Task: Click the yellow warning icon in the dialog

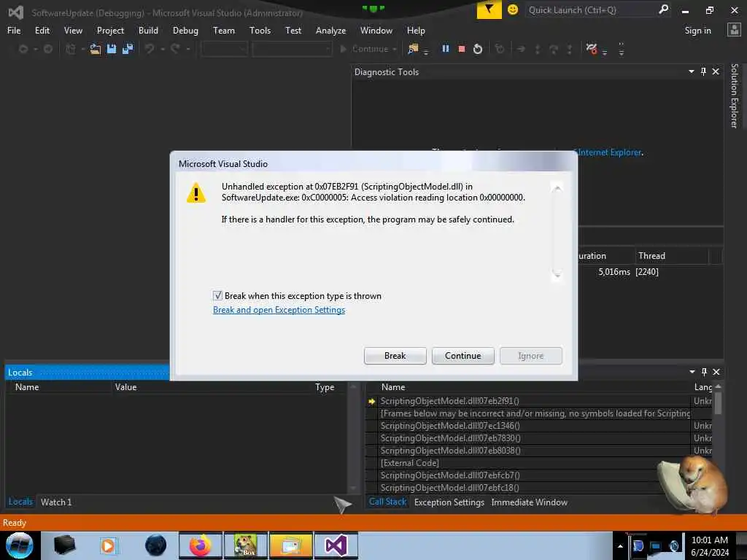Action: 196,192
